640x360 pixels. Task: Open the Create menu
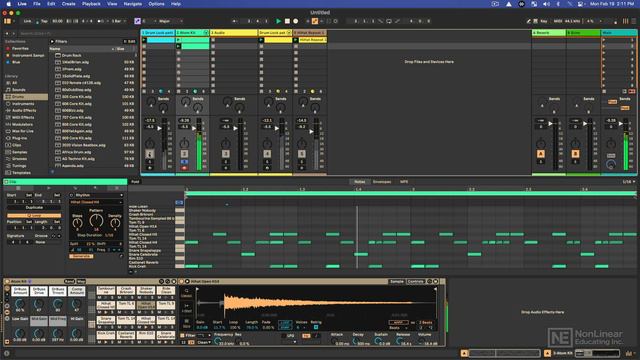(68, 4)
